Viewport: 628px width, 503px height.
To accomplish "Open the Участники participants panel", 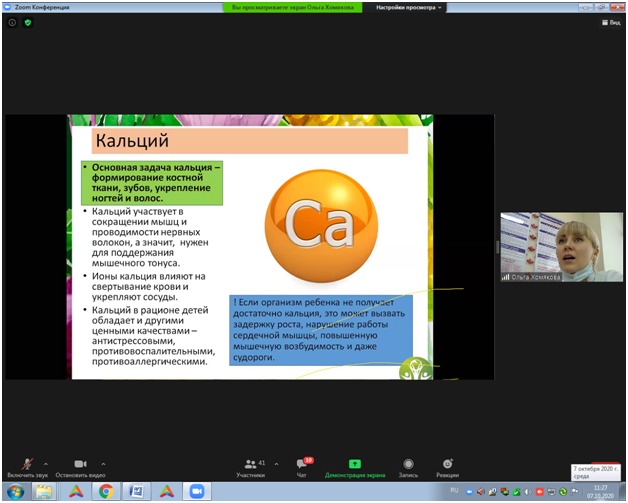I will (251, 467).
